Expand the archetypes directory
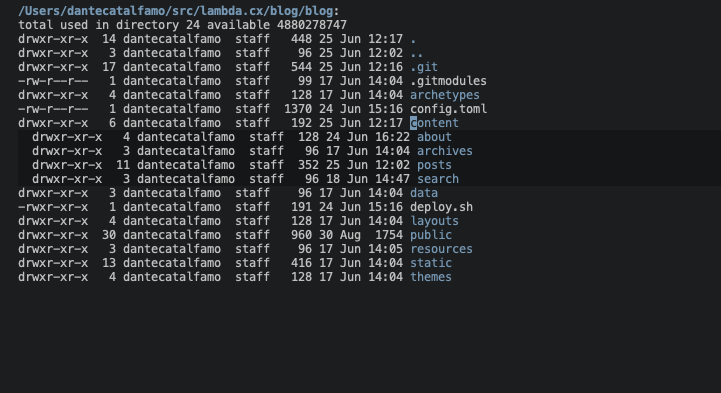The image size is (721, 393). pos(445,95)
